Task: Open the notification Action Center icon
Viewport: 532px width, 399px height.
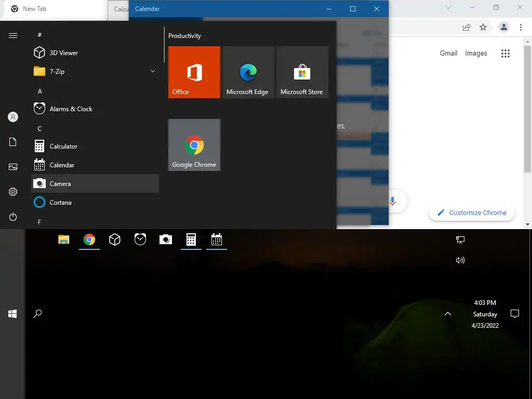Action: (x=515, y=314)
